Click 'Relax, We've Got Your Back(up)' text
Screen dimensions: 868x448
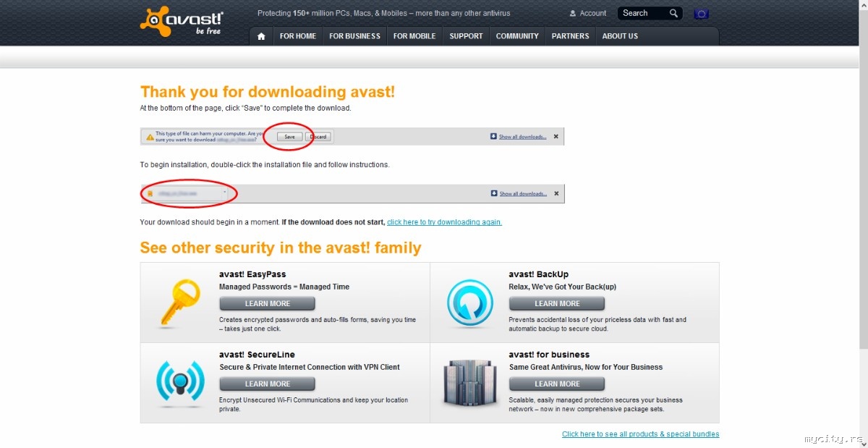[x=563, y=287]
